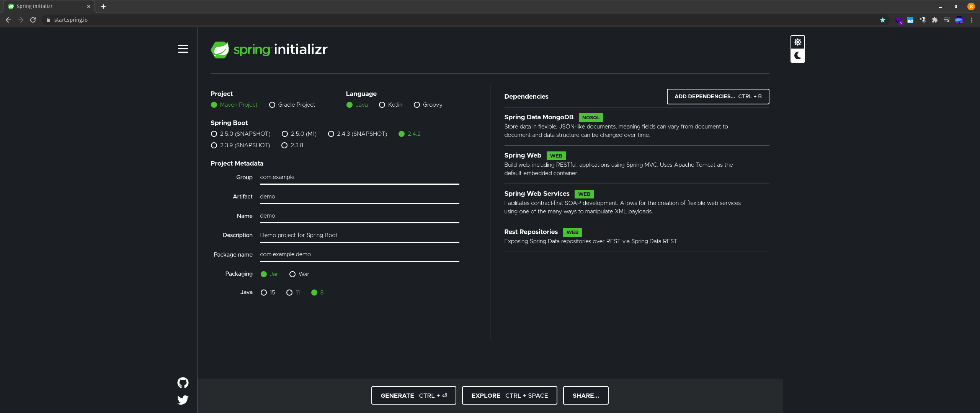Click the Spring Data MongoDB dependency
Screen dimensions: 980x413
pyautogui.click(x=636, y=126)
